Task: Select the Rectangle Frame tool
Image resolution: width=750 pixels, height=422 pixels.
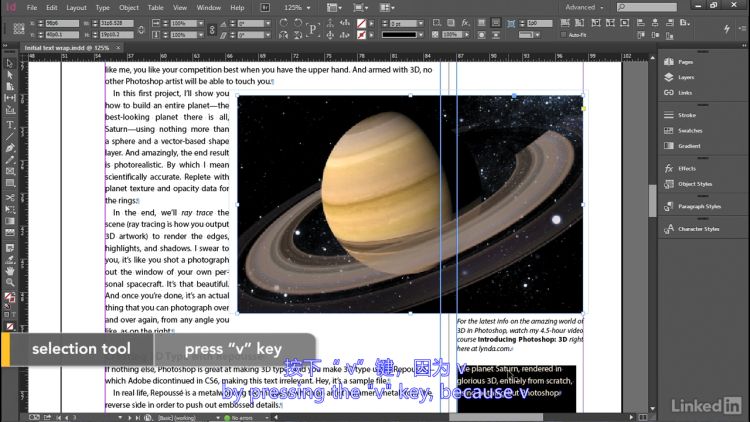Action: click(10, 171)
